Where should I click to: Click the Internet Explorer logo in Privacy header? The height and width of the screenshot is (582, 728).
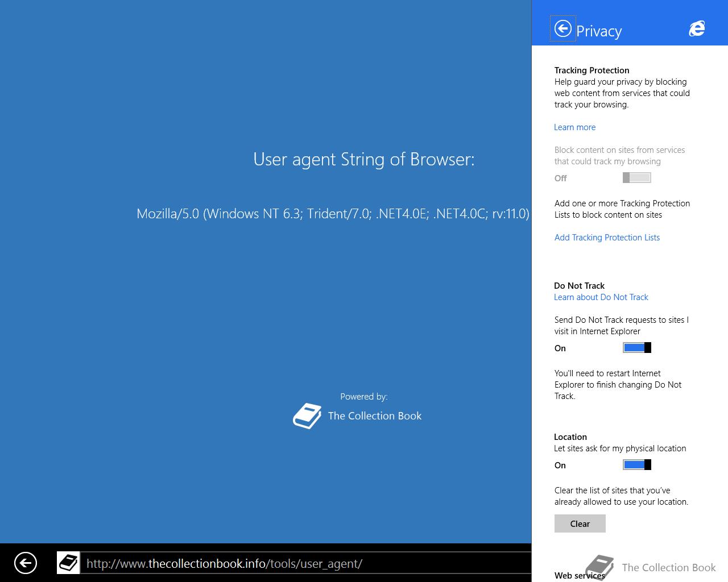697,28
